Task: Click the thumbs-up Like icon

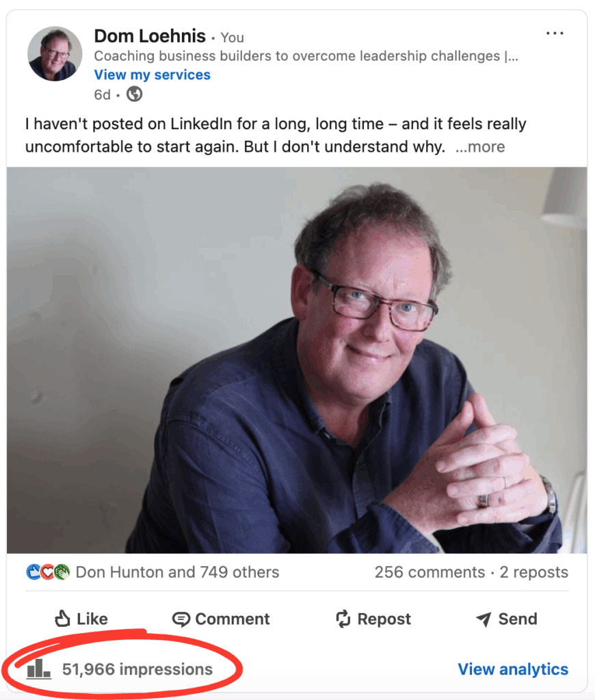Action: point(62,619)
